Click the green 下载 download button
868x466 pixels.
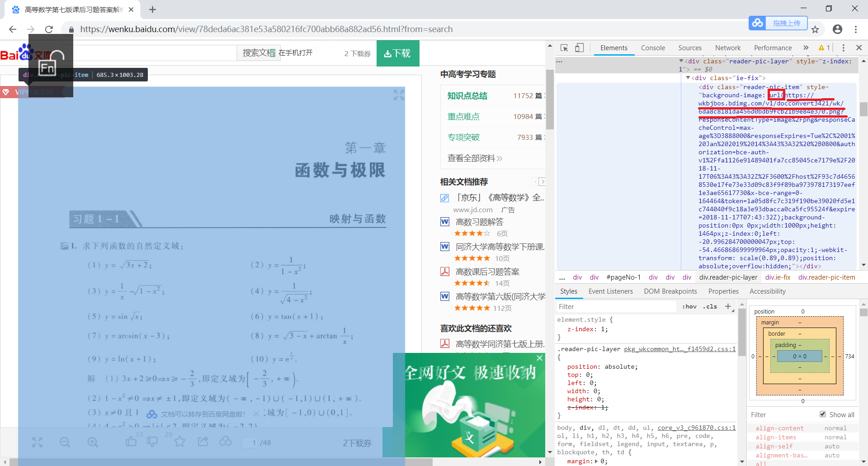(398, 53)
